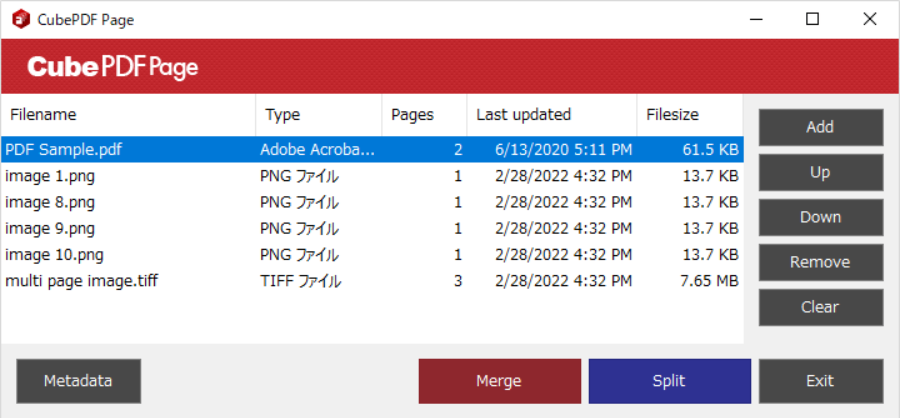Screen dimensions: 900x418
Task: Sort by Filename column header
Action: coord(128,115)
